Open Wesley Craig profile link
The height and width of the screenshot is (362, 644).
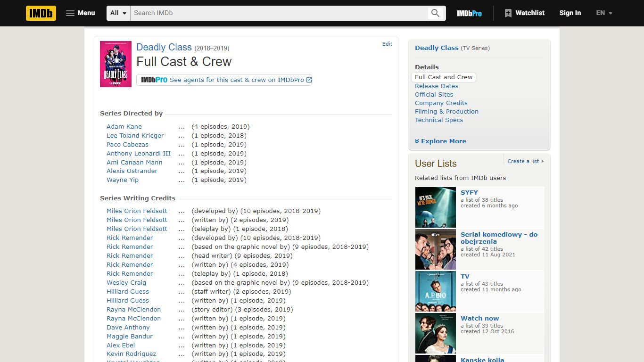(x=126, y=283)
